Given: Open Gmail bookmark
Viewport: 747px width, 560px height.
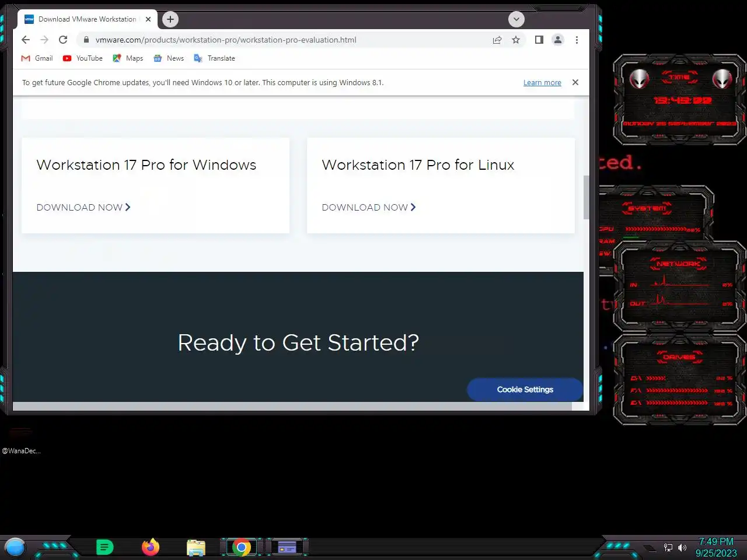Looking at the screenshot, I should click(37, 58).
